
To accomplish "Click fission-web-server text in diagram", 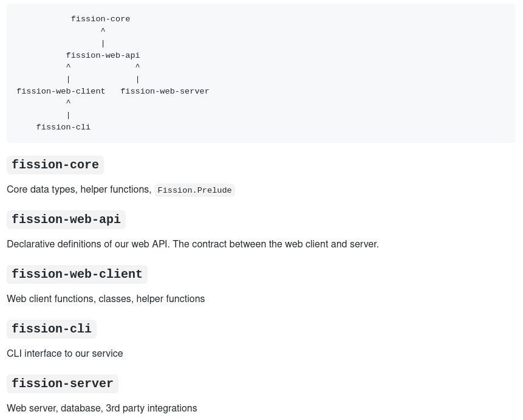I will (165, 91).
